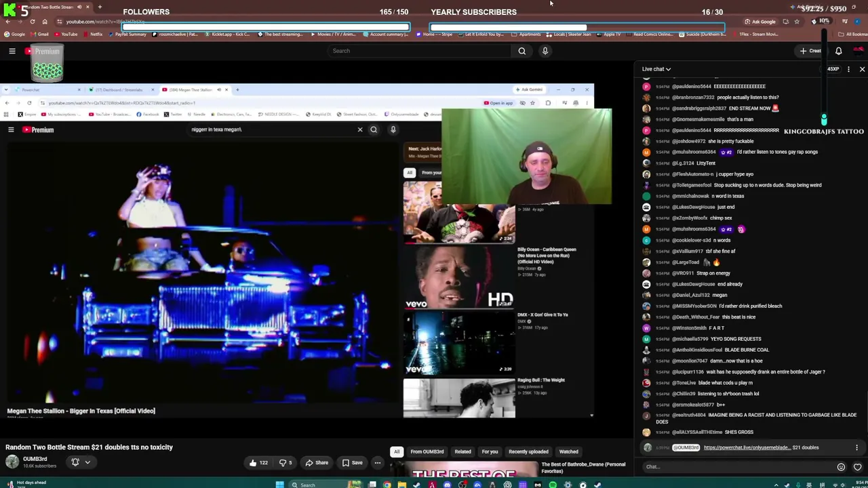Click chat message 'YEYO SONG REQUESTS'

click(x=734, y=339)
